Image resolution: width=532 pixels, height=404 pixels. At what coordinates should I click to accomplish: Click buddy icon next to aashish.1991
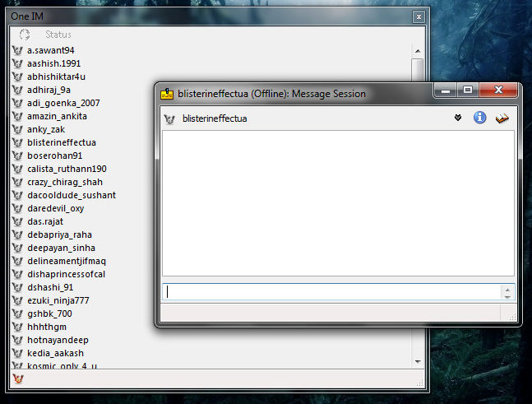(17, 63)
